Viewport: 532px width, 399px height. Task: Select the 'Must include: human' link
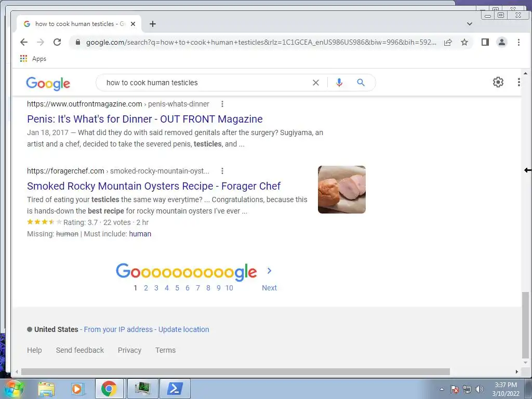(140, 234)
